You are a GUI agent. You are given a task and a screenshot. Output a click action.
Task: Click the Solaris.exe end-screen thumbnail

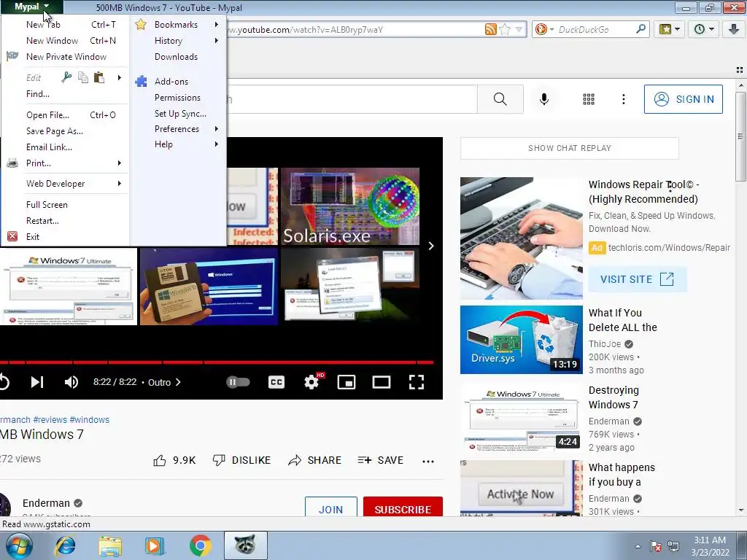pos(350,206)
